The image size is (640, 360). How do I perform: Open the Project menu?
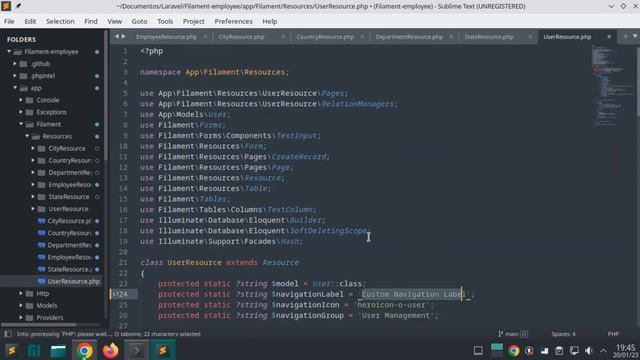tap(193, 21)
